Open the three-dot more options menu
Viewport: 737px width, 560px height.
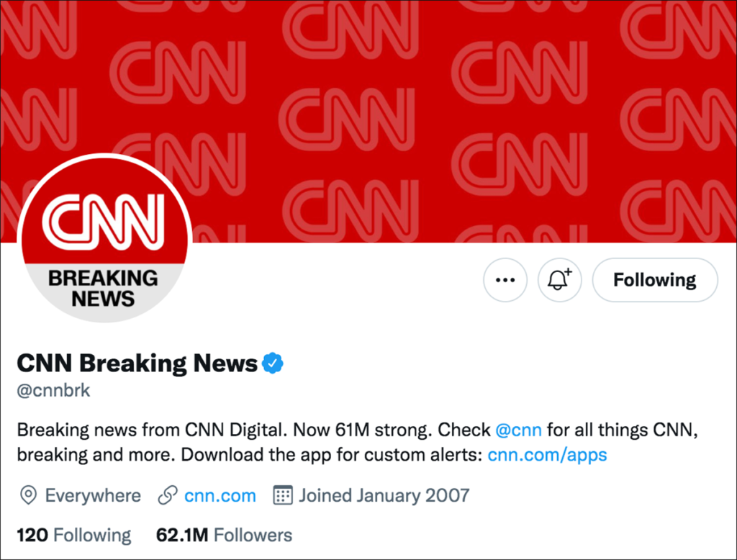coord(505,280)
